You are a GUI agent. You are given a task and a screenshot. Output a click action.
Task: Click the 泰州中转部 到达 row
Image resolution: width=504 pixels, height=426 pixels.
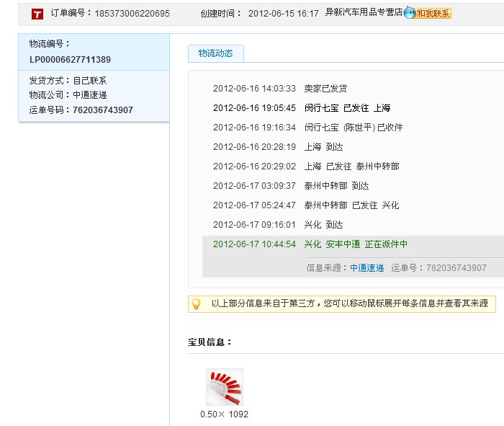click(x=291, y=186)
